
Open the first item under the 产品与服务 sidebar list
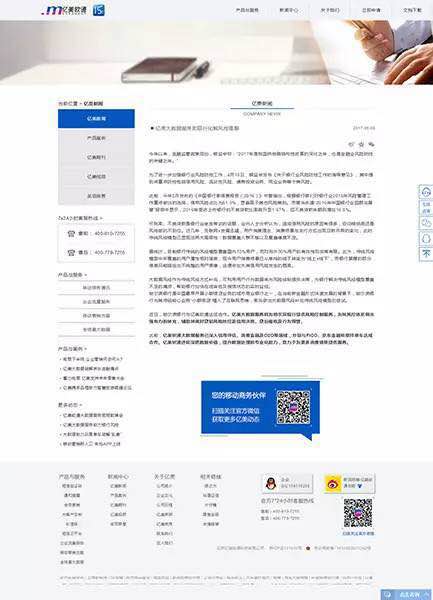(x=96, y=288)
